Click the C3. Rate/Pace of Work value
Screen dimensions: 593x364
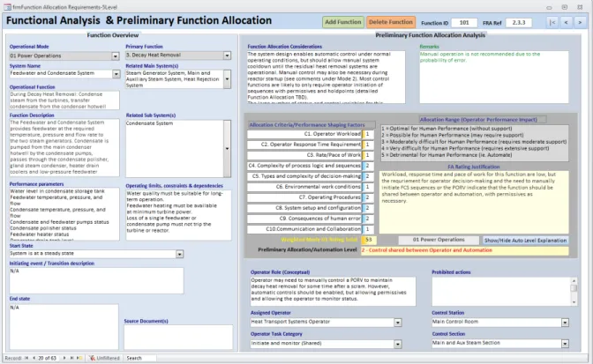pos(368,155)
